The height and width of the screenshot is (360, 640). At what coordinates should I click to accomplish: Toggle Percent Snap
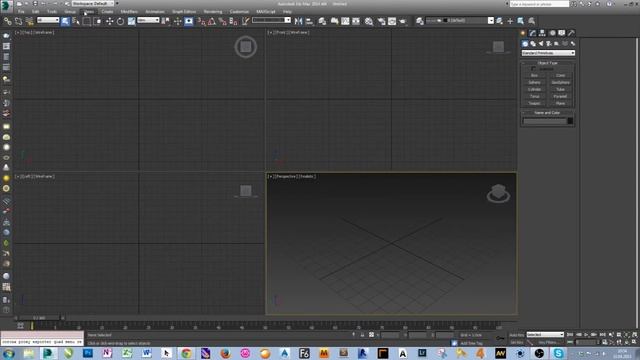point(222,21)
